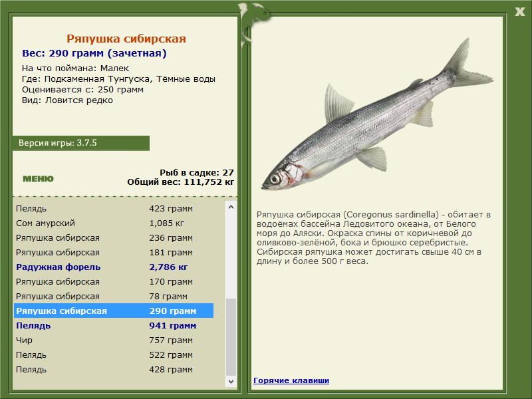Click the fish title Ряпушка сибирская
Screen dimensions: 532x399
point(126,39)
